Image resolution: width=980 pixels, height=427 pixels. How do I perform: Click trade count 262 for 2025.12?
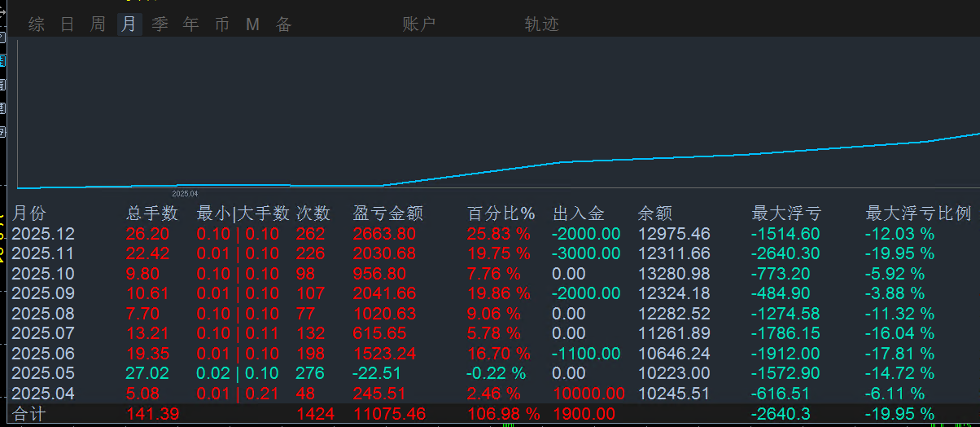coord(311,234)
